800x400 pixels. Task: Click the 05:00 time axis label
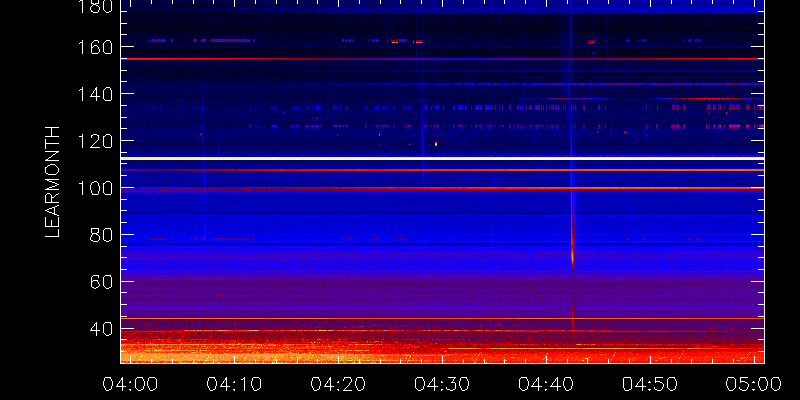pyautogui.click(x=754, y=384)
